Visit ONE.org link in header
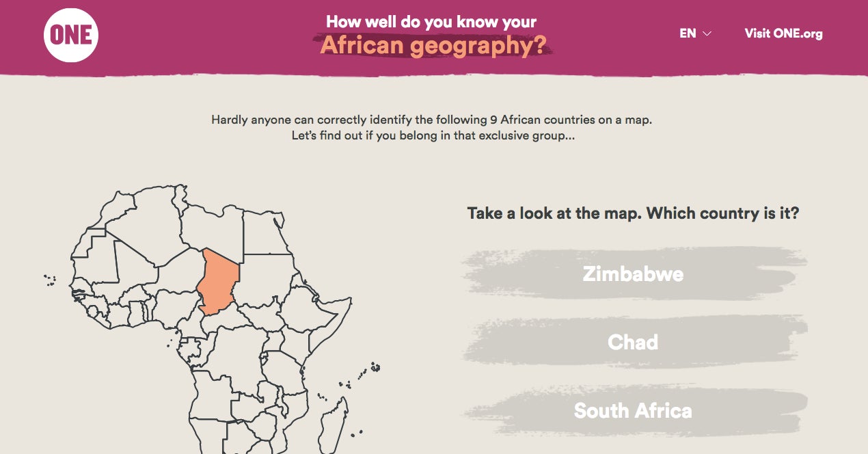The width and height of the screenshot is (868, 454). (x=783, y=34)
